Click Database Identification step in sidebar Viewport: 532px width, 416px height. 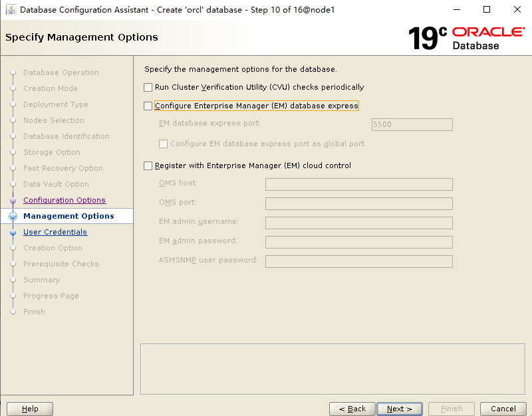point(66,136)
